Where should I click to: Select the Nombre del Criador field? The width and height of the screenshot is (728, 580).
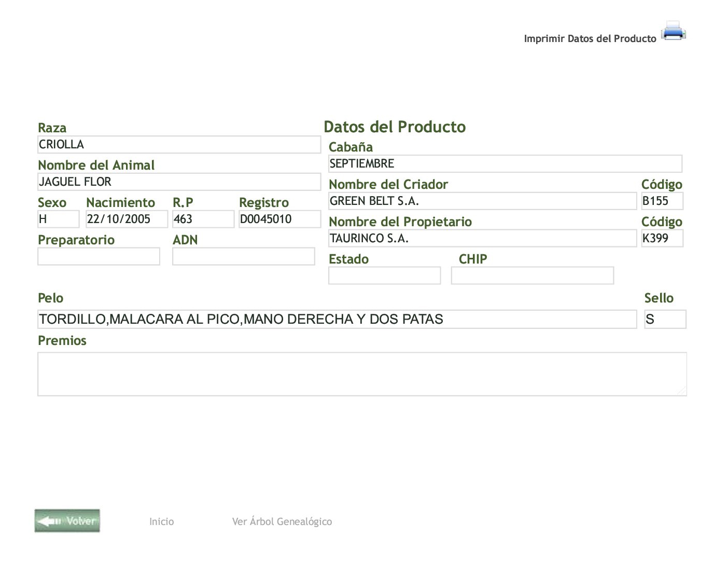482,201
